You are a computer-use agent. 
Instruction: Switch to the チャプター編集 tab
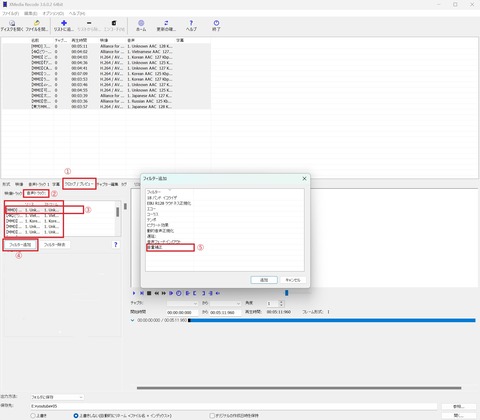[x=107, y=184]
